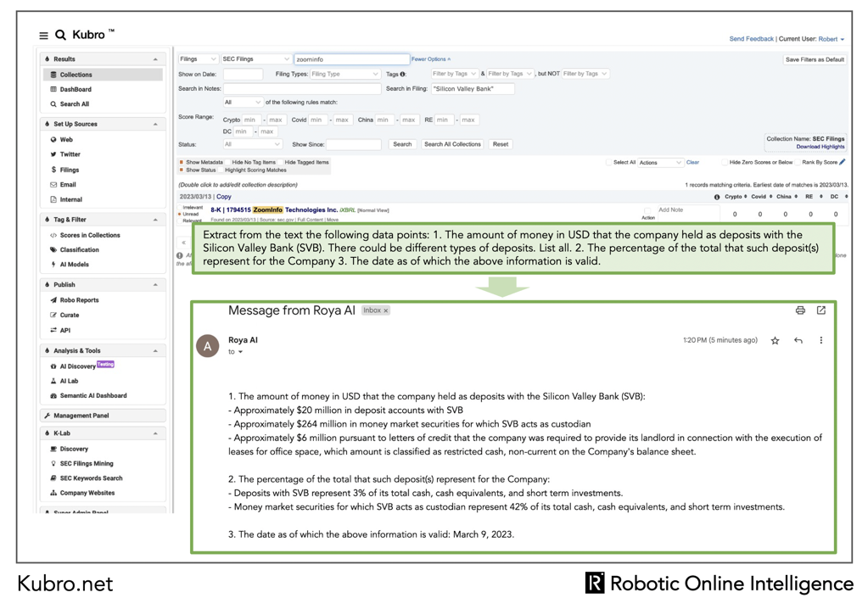Screen dimensions: 868x609
Task: Click the Download Highlights link
Action: [x=820, y=147]
